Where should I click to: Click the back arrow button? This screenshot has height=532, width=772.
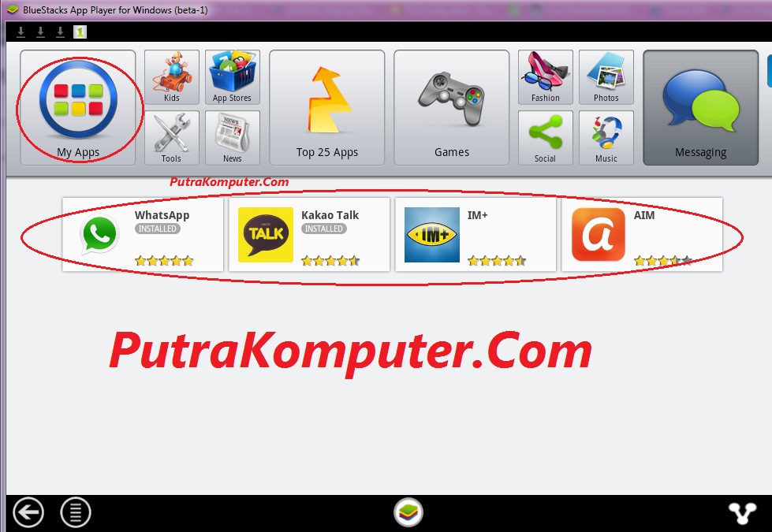[x=28, y=512]
